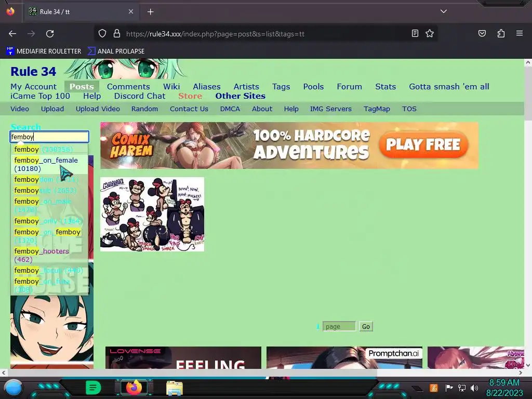Image resolution: width=532 pixels, height=399 pixels.
Task: Open Discord Chat link
Action: (140, 96)
